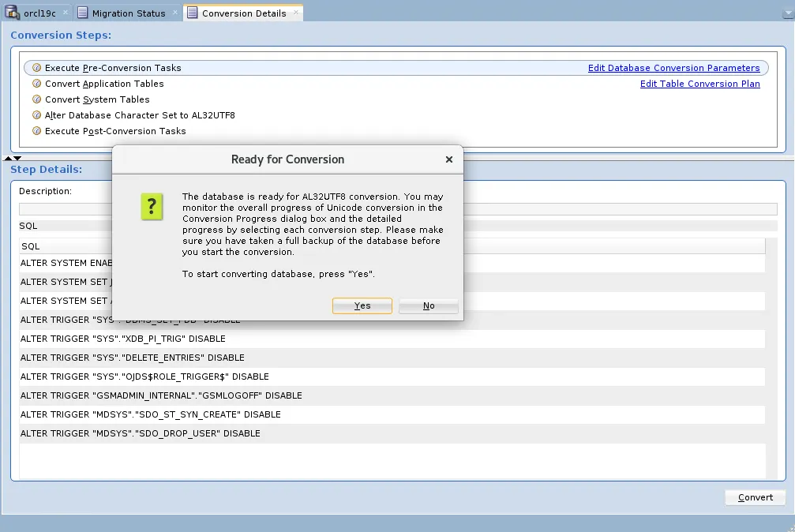The height and width of the screenshot is (532, 795).
Task: Collapse the Conversion Steps panel with the up arrow
Action: (8, 159)
